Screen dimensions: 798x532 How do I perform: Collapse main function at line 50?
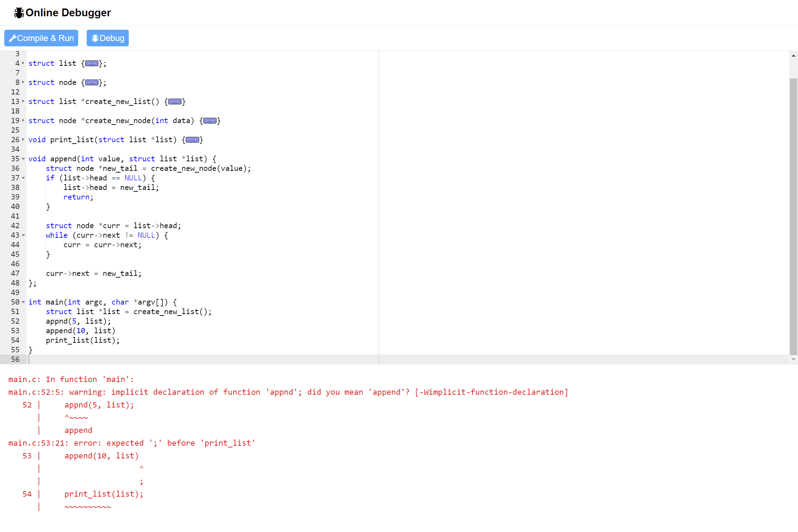[23, 302]
